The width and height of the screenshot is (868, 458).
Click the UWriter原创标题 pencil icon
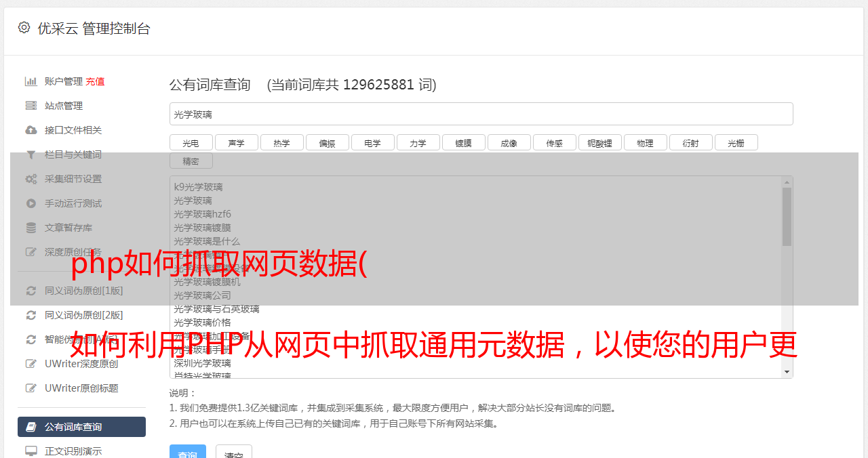tap(31, 388)
